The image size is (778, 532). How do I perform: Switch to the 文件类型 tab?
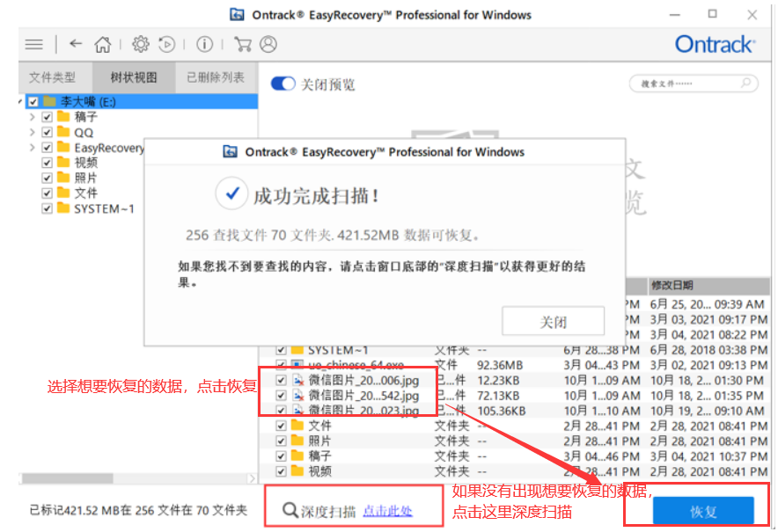[52, 77]
